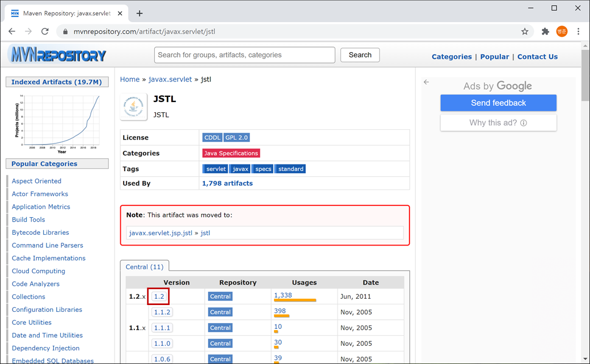Select the Central (11) tab
Screen dimensions: 590x364
[145, 267]
